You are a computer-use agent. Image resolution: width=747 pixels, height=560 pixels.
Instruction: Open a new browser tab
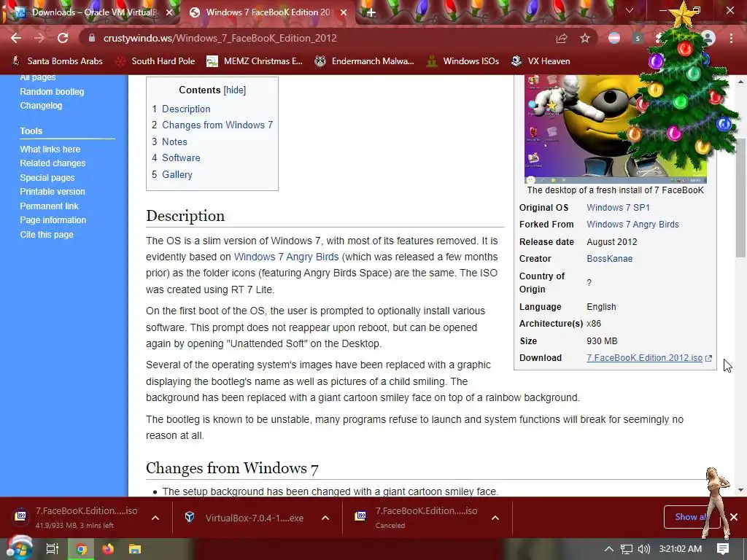pyautogui.click(x=371, y=13)
